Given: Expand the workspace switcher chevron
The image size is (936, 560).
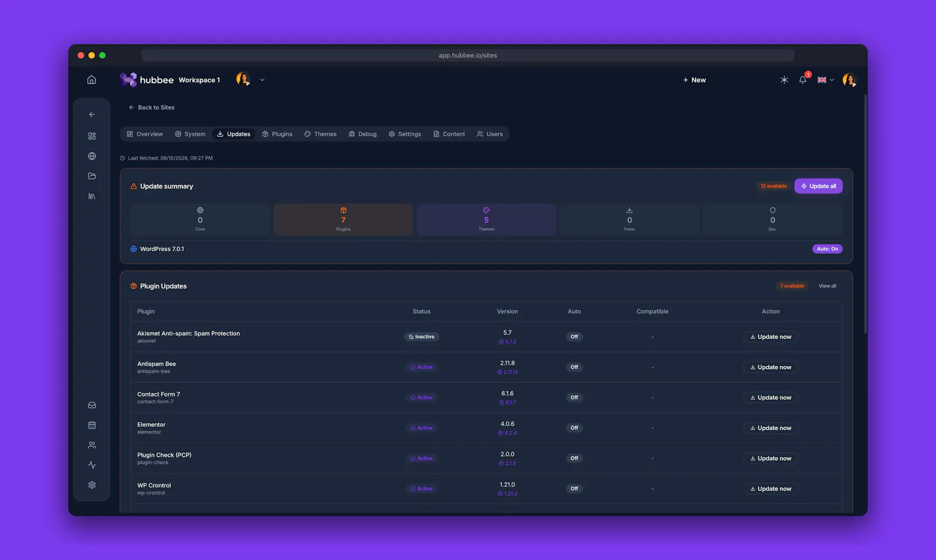Looking at the screenshot, I should 262,80.
